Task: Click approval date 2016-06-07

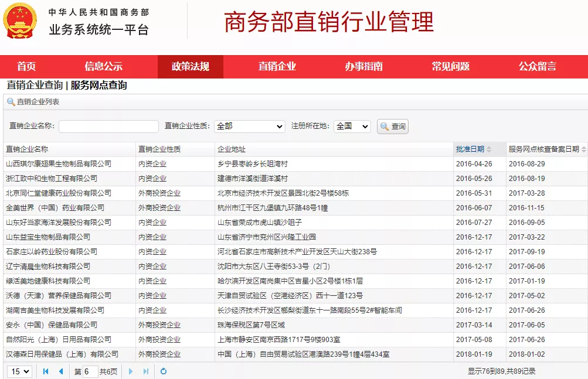Action: (474, 208)
